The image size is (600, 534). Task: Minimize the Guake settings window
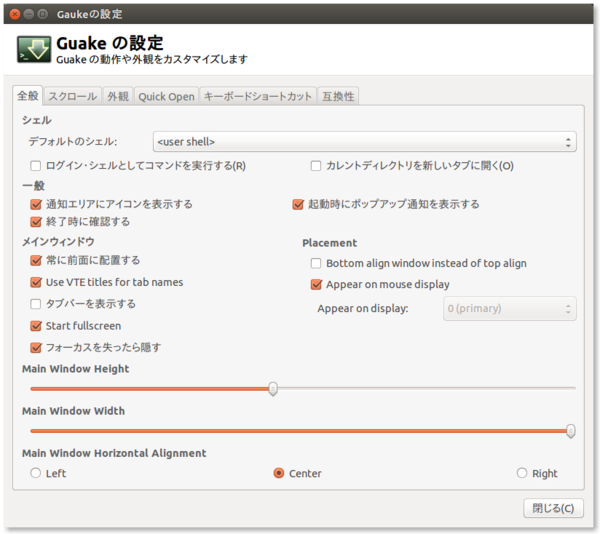pos(29,14)
